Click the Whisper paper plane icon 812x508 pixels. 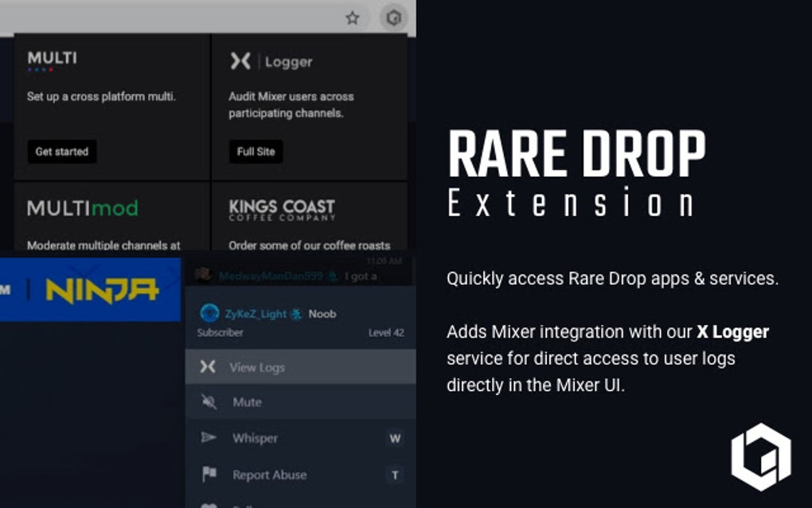(209, 437)
